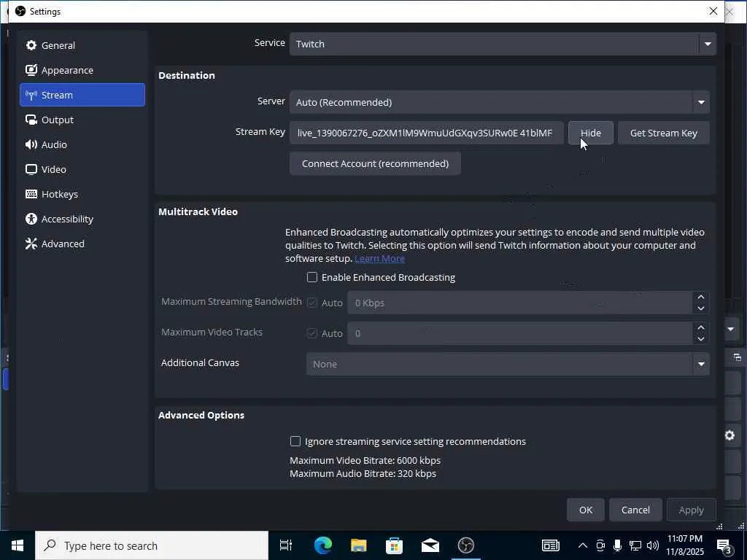Click the network tray icon
The image size is (747, 560).
[635, 545]
